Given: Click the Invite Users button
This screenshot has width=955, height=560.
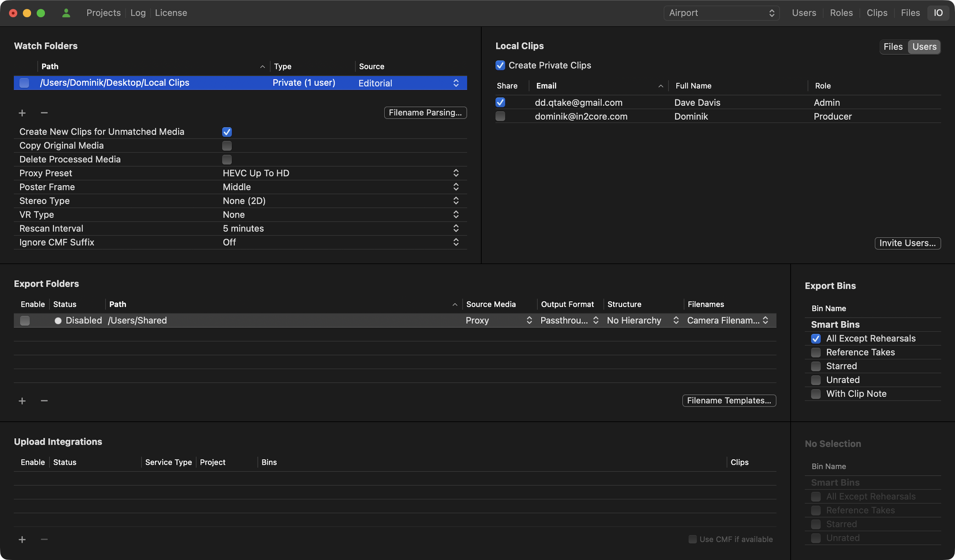Looking at the screenshot, I should tap(907, 243).
